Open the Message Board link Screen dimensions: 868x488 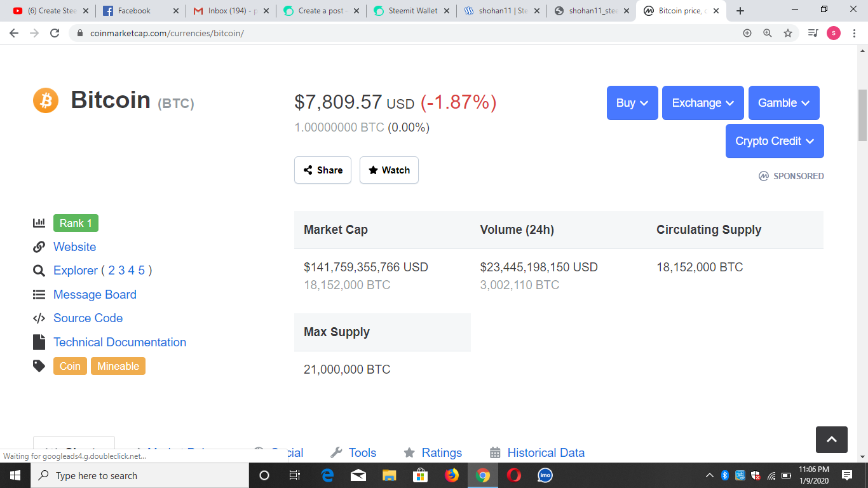[95, 295]
